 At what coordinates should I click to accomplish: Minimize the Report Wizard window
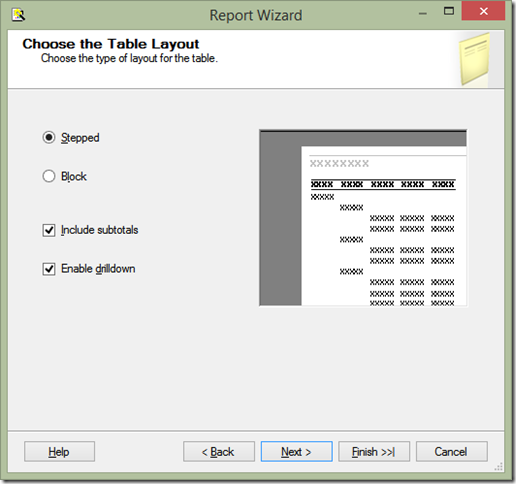pyautogui.click(x=423, y=14)
